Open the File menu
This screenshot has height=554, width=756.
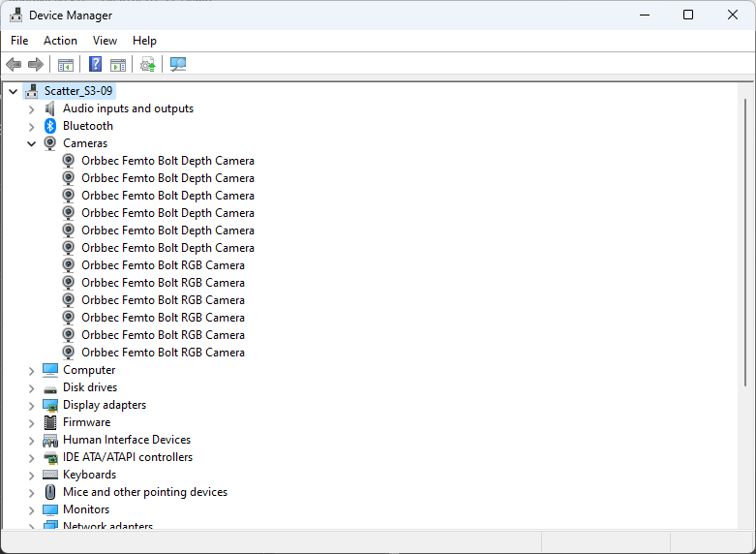[x=19, y=41]
